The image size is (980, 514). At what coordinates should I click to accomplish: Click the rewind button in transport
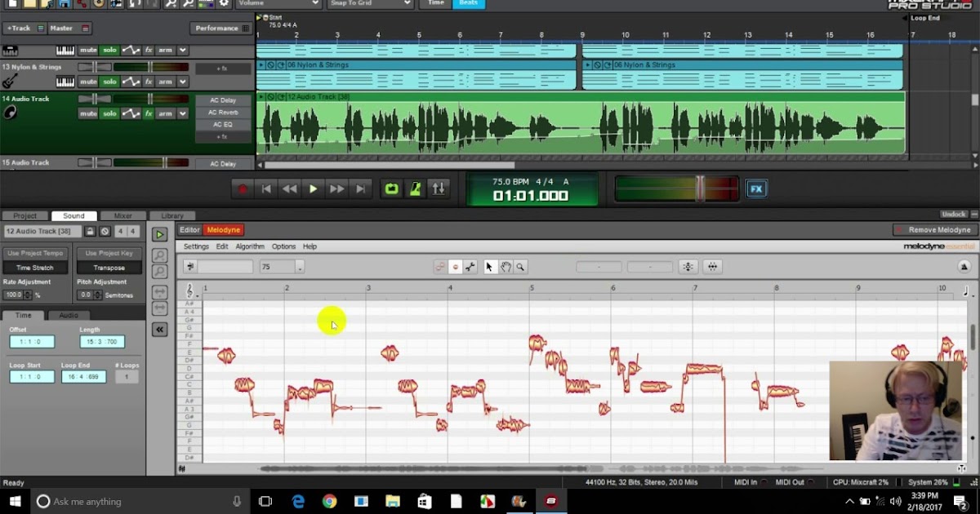(290, 189)
